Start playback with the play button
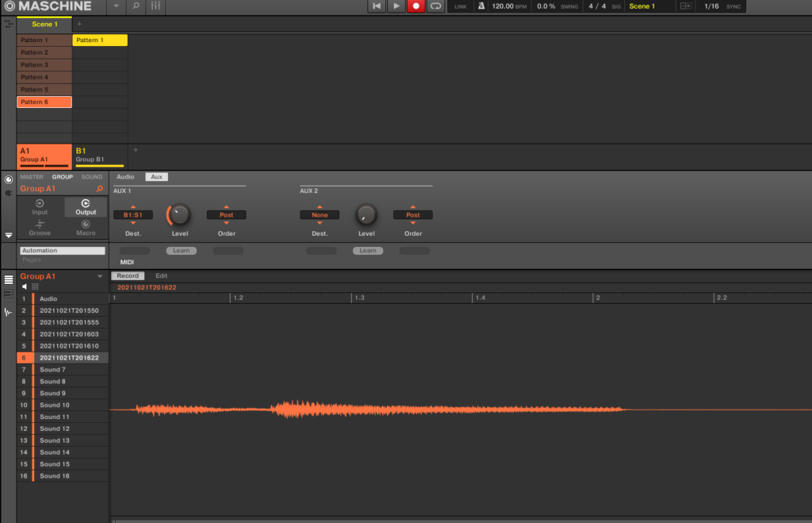 click(x=396, y=6)
